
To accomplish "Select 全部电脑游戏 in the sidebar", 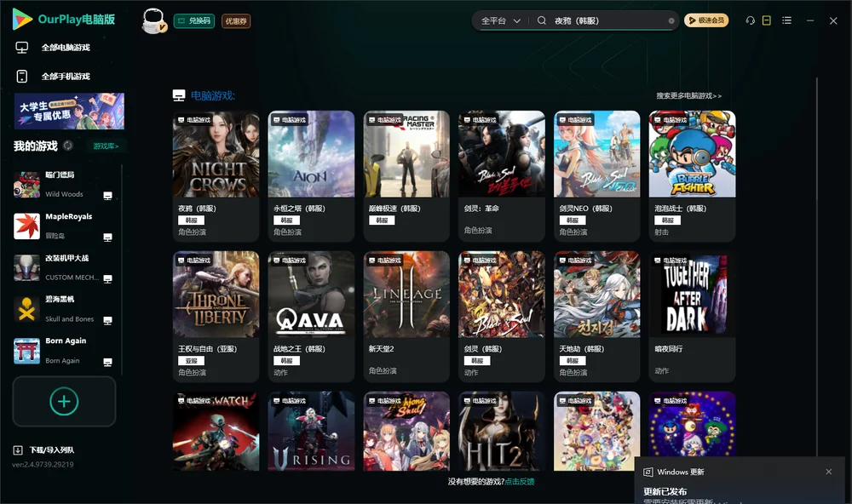I will [66, 48].
